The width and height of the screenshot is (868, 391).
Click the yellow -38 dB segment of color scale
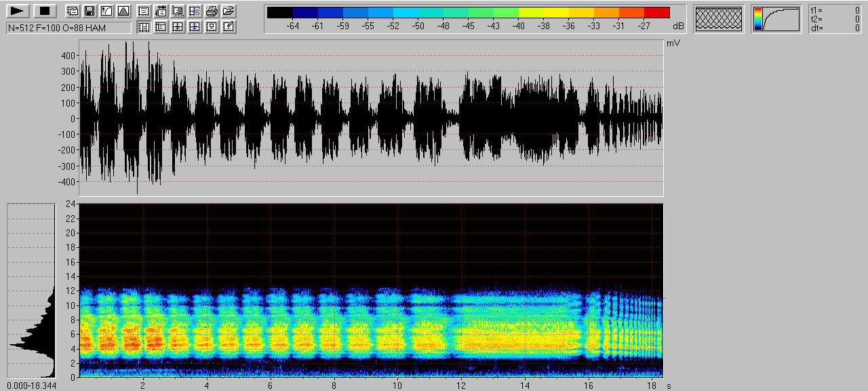543,12
